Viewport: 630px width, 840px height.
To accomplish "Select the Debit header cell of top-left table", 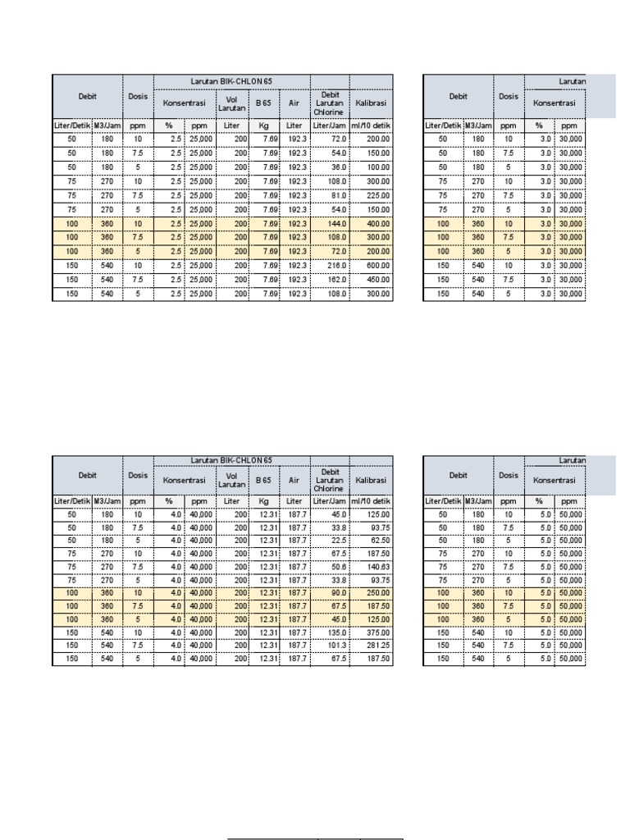I will tap(87, 97).
